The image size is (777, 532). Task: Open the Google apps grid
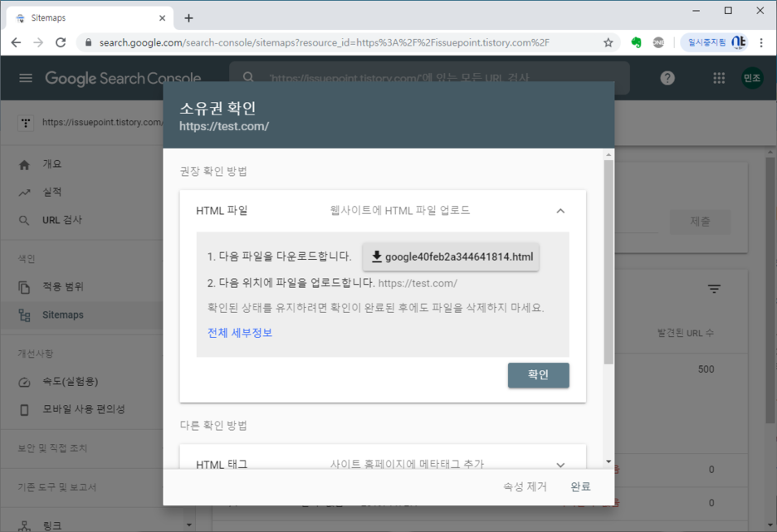[719, 78]
